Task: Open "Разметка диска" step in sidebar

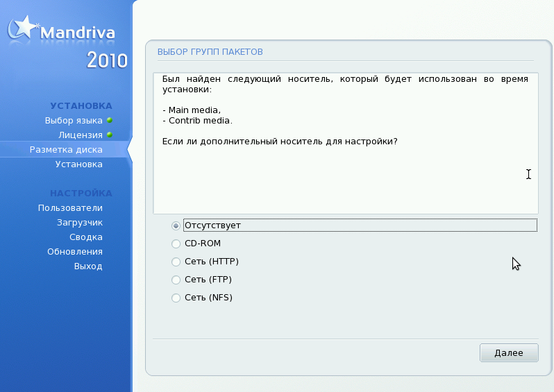Action: click(66, 150)
